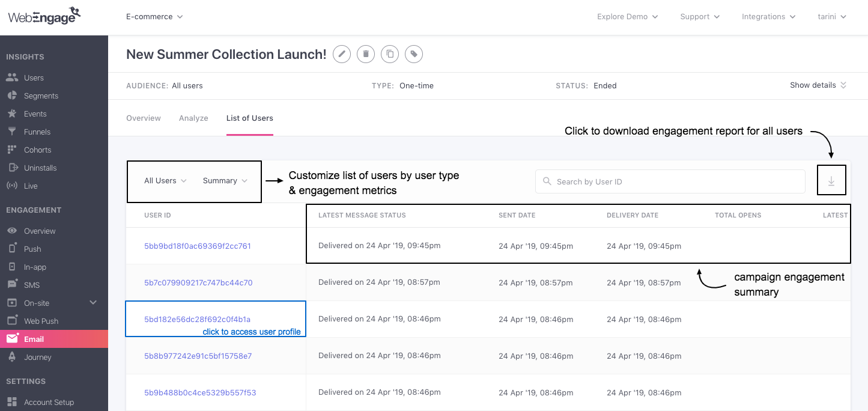The height and width of the screenshot is (411, 868).
Task: Click the DELIVERY DATE column header
Action: coord(633,215)
